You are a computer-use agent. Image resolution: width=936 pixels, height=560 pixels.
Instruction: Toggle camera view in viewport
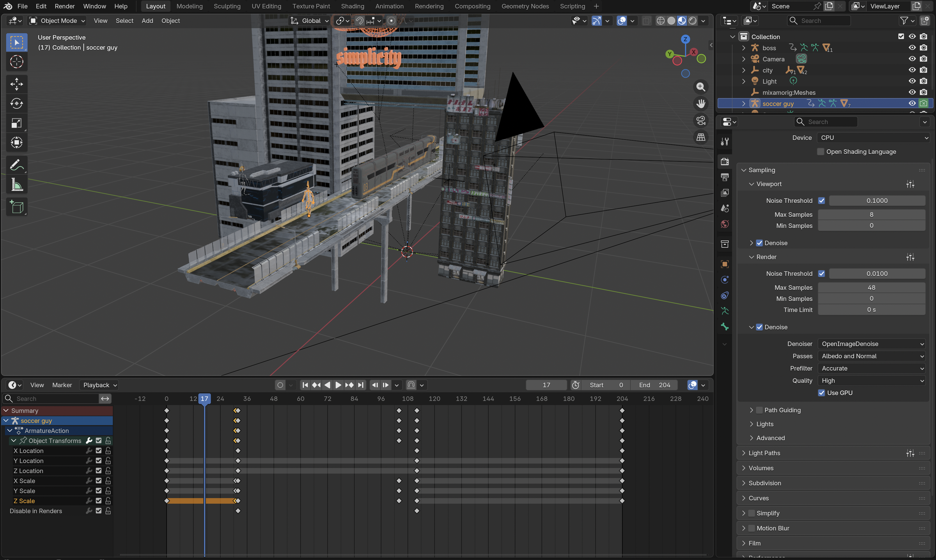click(x=701, y=121)
